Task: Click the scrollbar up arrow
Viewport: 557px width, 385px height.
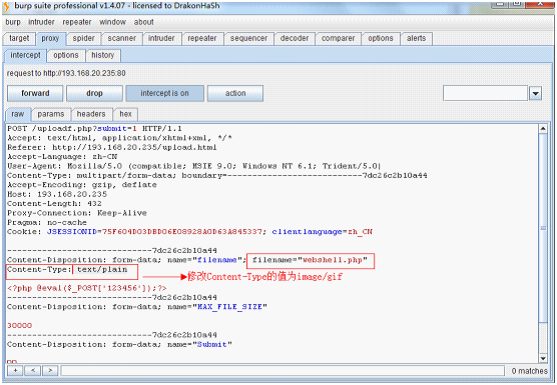Action: [x=543, y=129]
